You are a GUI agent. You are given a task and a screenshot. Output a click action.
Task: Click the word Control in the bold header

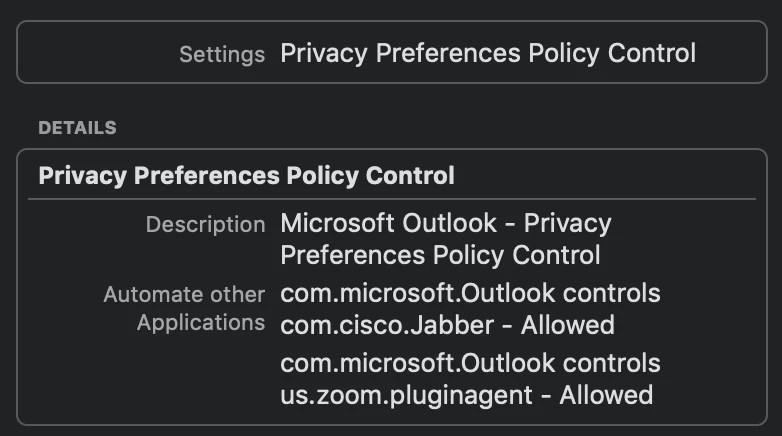pyautogui.click(x=412, y=176)
